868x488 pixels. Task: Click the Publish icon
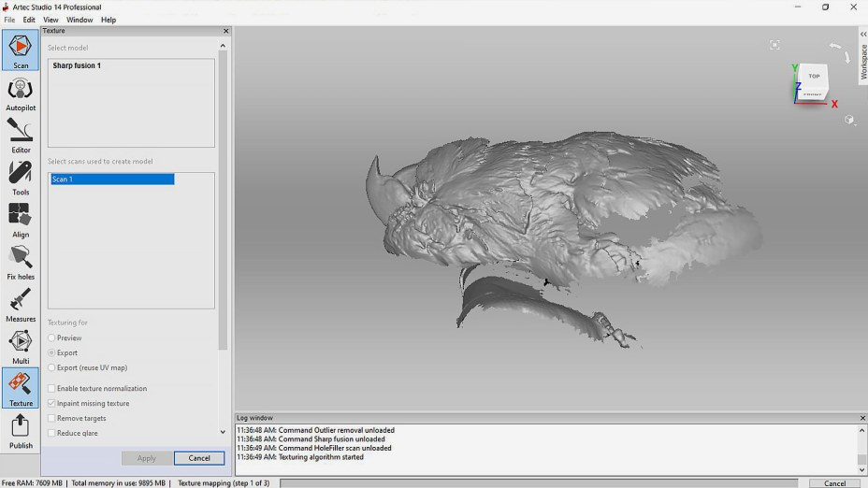21,431
